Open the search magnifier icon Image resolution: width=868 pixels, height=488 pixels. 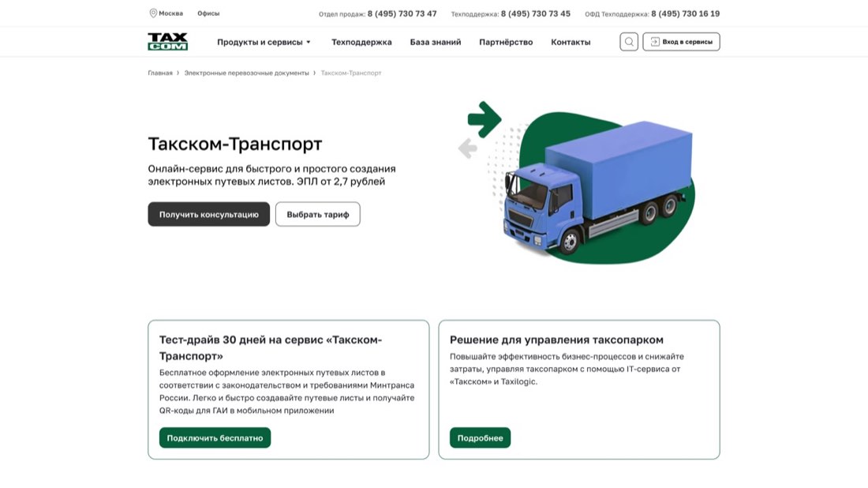[x=629, y=42]
